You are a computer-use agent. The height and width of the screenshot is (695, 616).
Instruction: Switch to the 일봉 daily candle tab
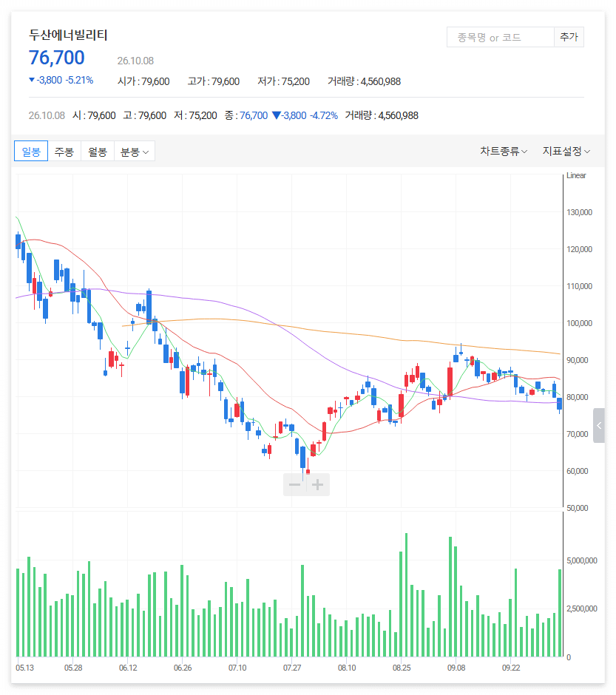tap(31, 151)
